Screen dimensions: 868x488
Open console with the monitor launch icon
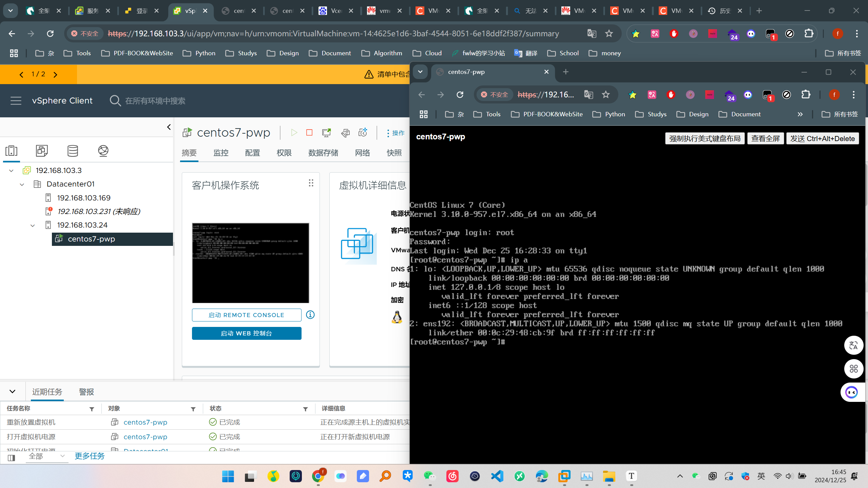tap(326, 133)
